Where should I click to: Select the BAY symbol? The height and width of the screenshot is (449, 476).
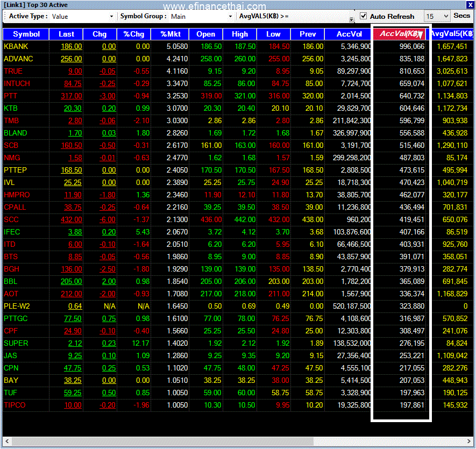pos(11,380)
